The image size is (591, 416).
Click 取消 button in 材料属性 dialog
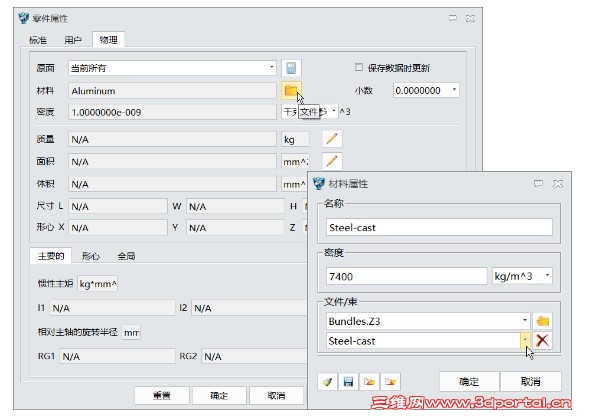[531, 382]
